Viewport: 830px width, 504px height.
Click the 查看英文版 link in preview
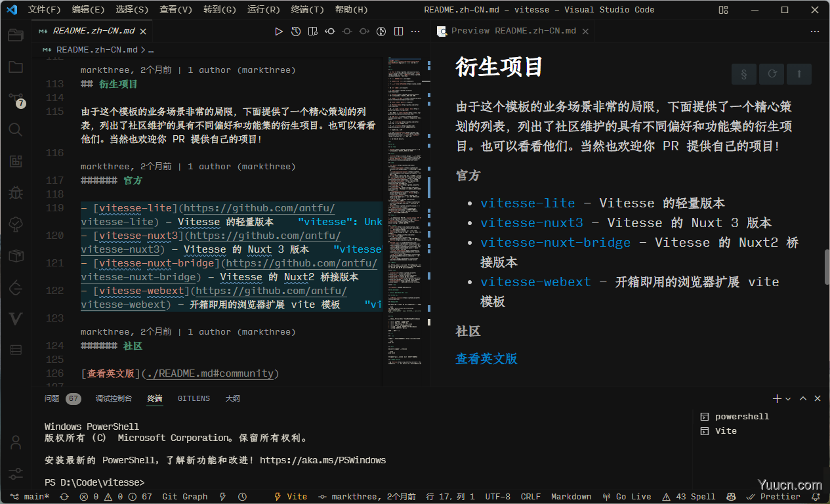tap(486, 359)
